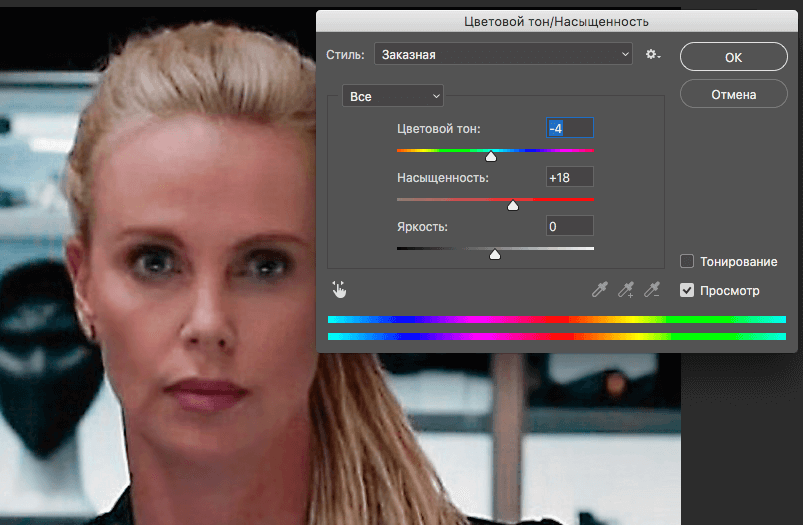
Task: Select the add-to-sample eyedropper (plus)
Action: [x=626, y=290]
